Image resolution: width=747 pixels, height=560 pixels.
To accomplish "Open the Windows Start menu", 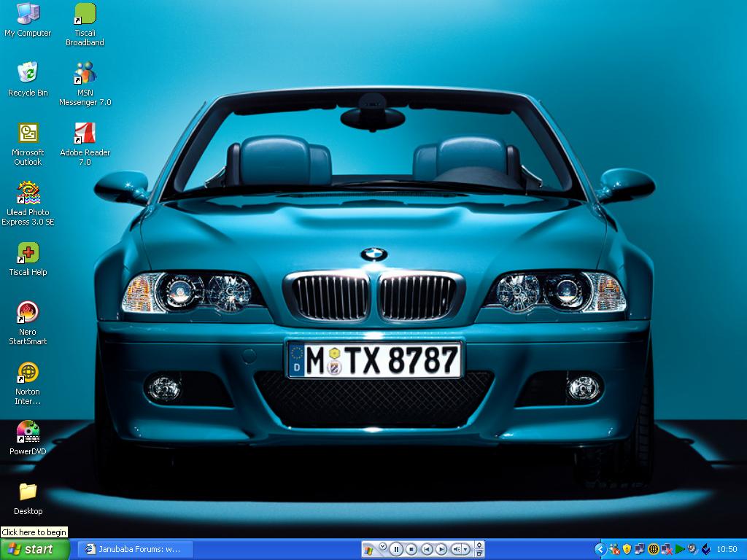I will click(x=34, y=549).
